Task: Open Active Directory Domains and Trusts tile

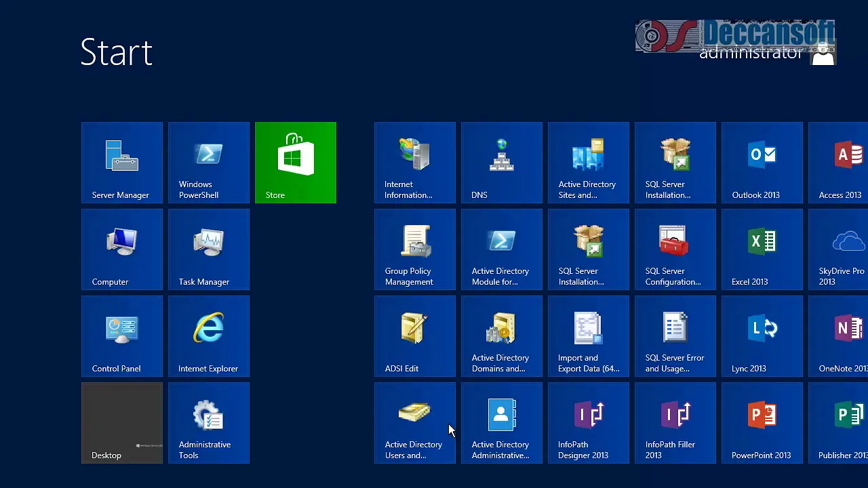Action: coord(502,336)
